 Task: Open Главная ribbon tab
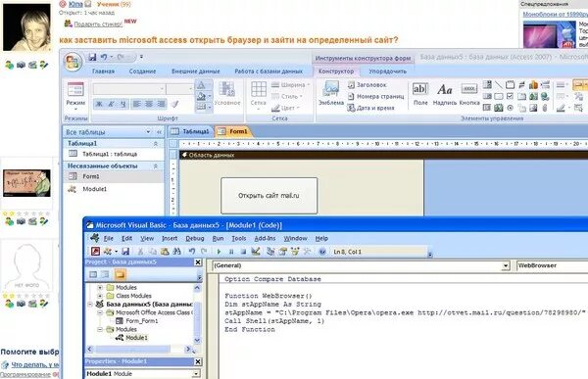[x=103, y=71]
